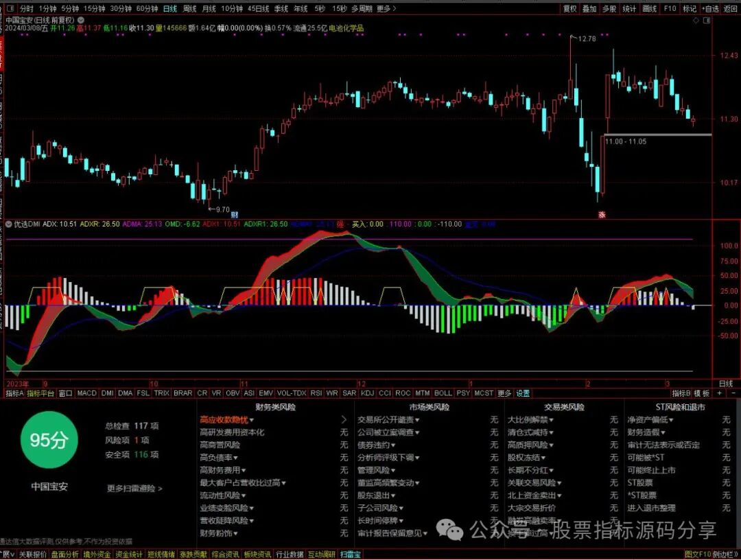Open the 更多扫雷避险 link
The height and width of the screenshot is (560, 741).
coord(134,489)
